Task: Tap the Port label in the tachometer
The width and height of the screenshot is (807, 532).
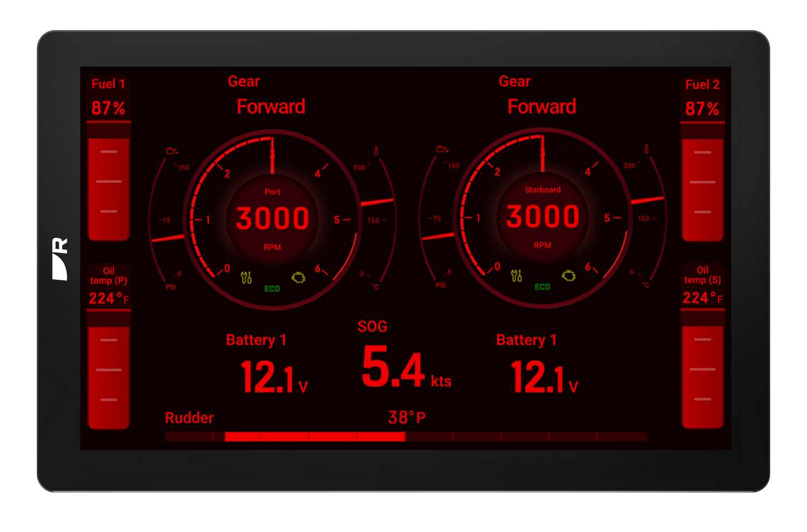Action: [x=273, y=191]
